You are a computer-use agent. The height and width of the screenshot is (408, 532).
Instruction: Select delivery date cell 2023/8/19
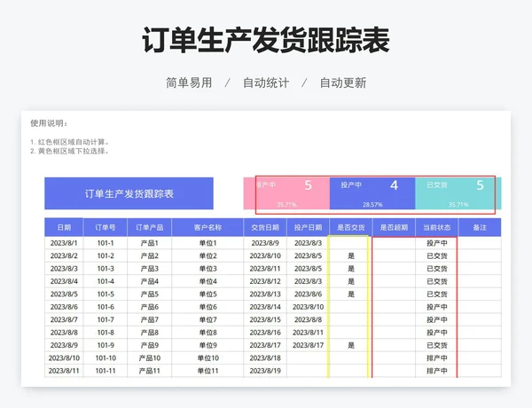265,371
